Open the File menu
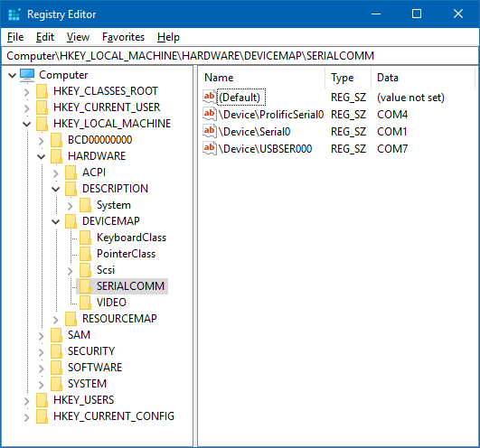Viewport: 480px width, 448px height. pos(15,37)
